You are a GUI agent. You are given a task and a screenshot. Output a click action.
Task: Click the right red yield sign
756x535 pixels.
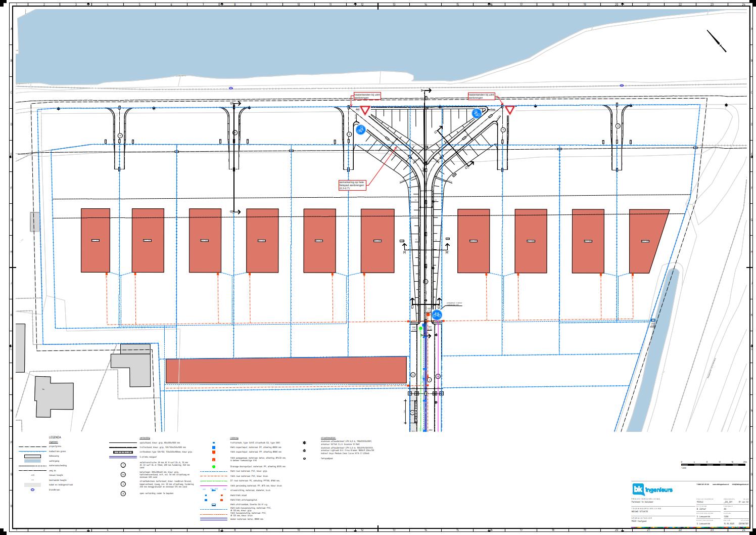tap(509, 110)
